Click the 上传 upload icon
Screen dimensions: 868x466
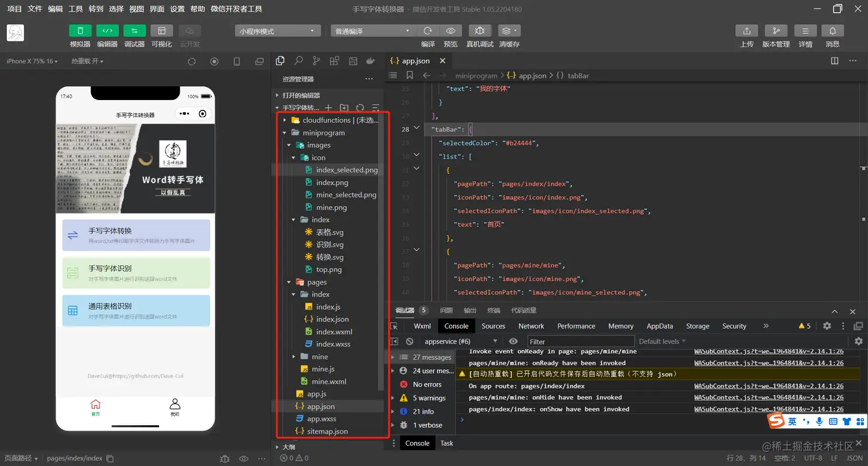pos(746,31)
